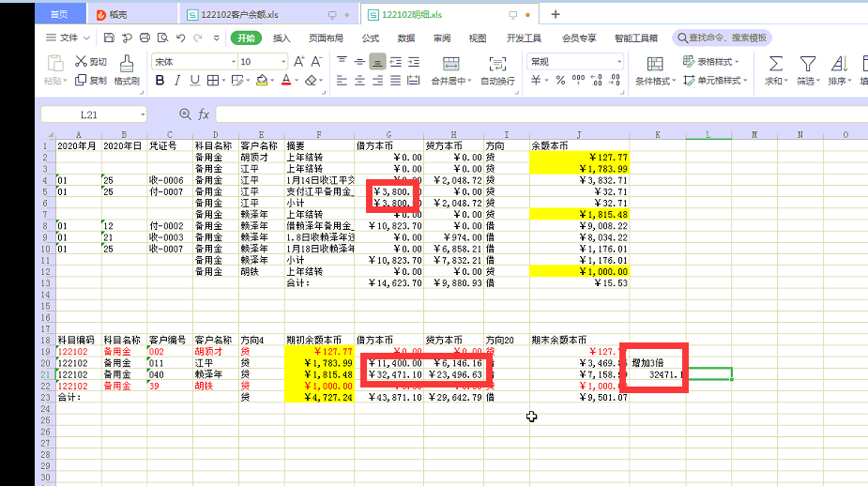Open fill color bucket picker
This screenshot has height=486, width=868.
pos(262,81)
